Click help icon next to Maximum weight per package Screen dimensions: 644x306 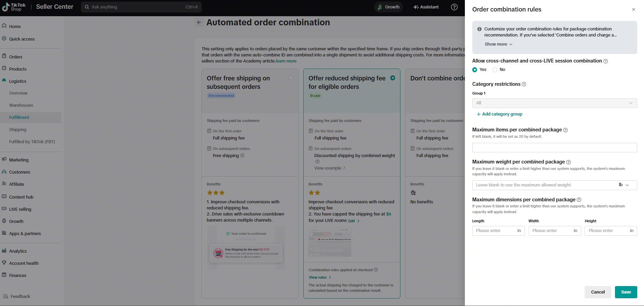click(568, 162)
